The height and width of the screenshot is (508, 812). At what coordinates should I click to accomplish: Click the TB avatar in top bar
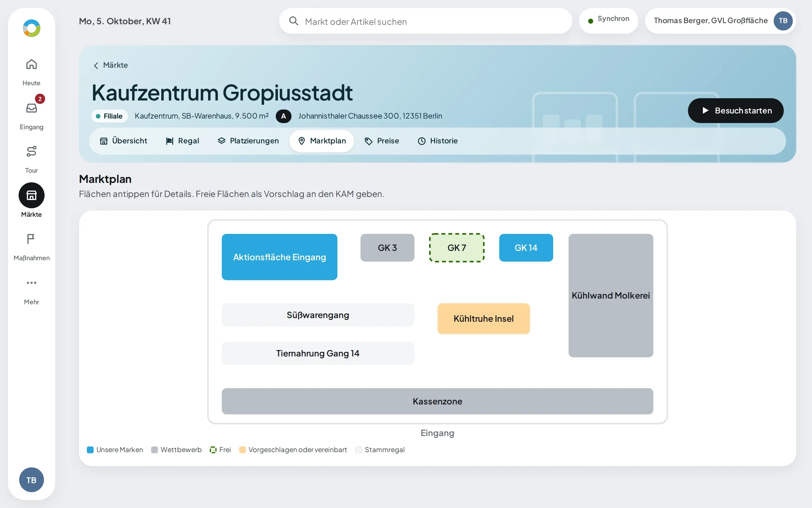(783, 21)
